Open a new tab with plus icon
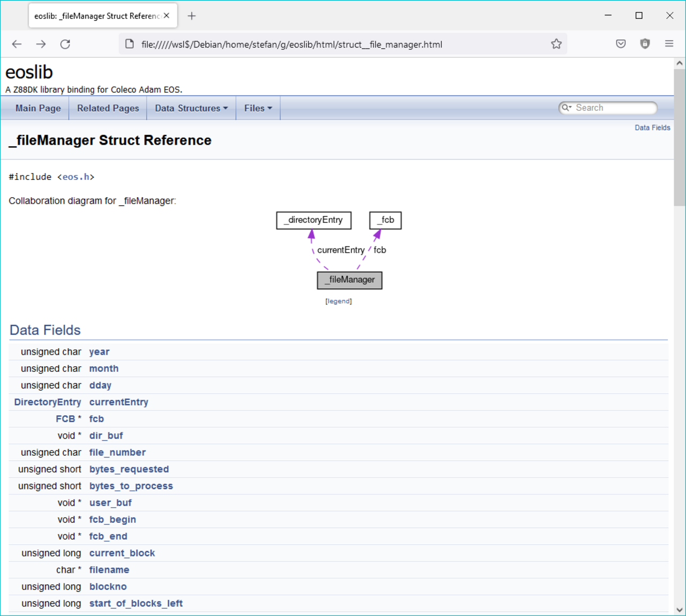This screenshot has height=616, width=686. [x=191, y=16]
